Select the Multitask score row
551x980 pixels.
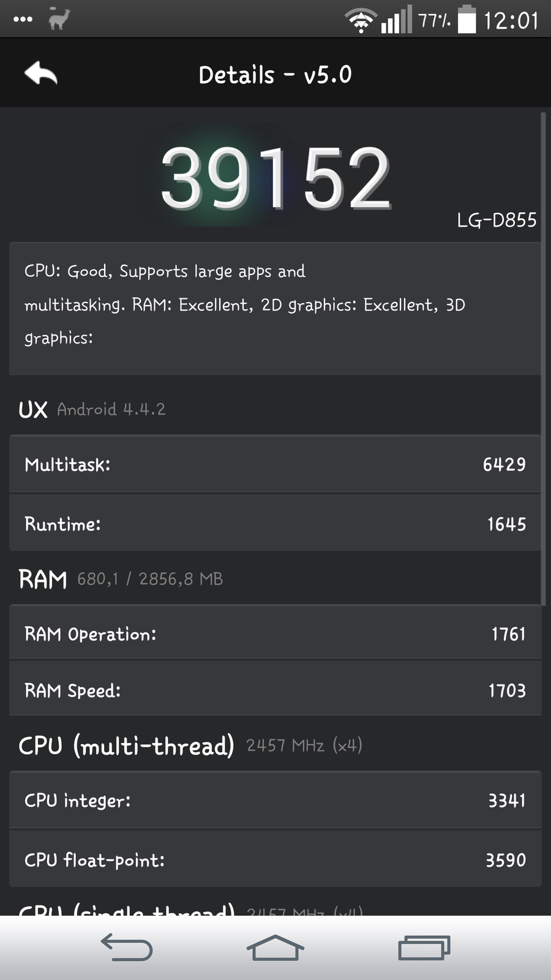275,464
